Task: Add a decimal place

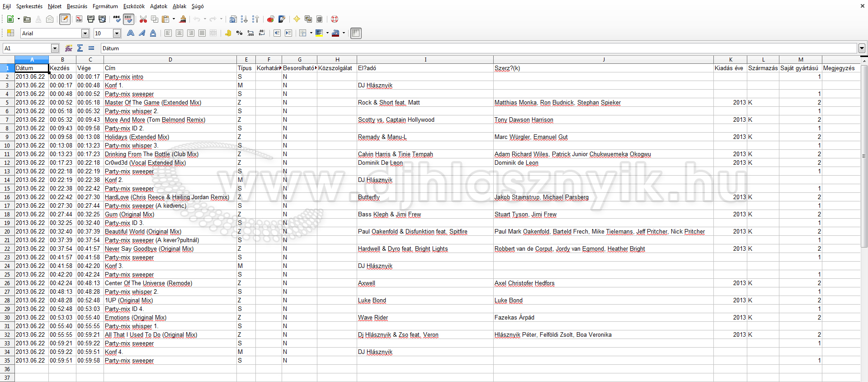Action: click(x=250, y=33)
